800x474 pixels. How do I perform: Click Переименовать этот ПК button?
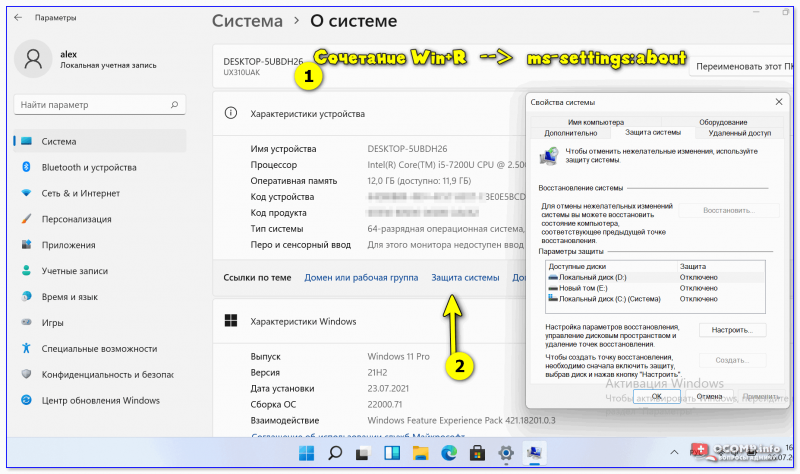741,66
